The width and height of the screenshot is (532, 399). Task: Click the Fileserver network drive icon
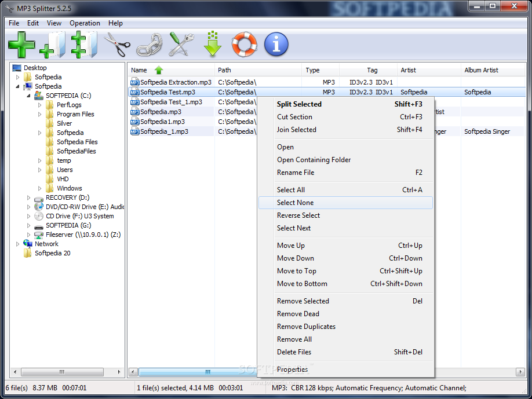tap(39, 235)
